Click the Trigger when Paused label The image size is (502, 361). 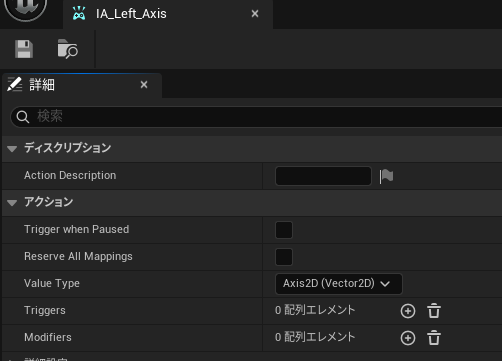point(76,229)
